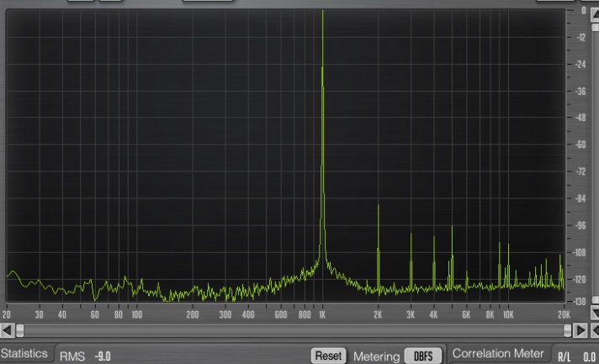Click the left arrow of the frequency scrollbar
Image resolution: width=599 pixels, height=364 pixels.
(7, 330)
